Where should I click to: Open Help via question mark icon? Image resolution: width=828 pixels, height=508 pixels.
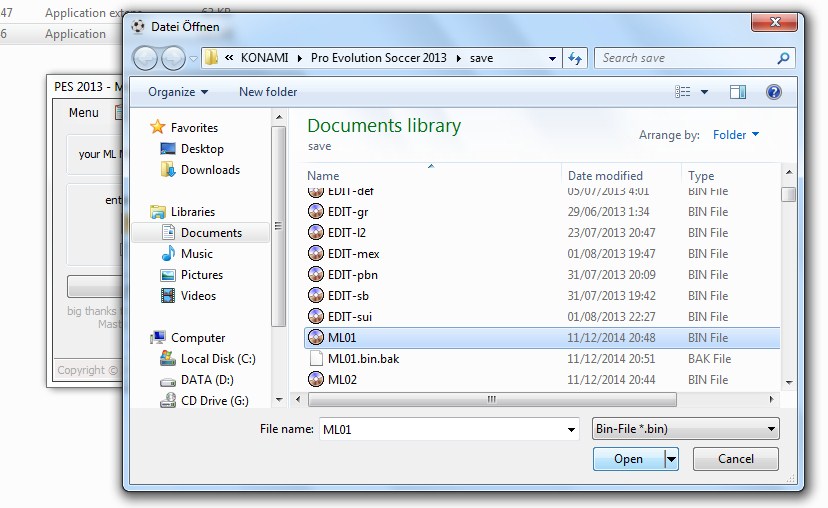click(774, 92)
